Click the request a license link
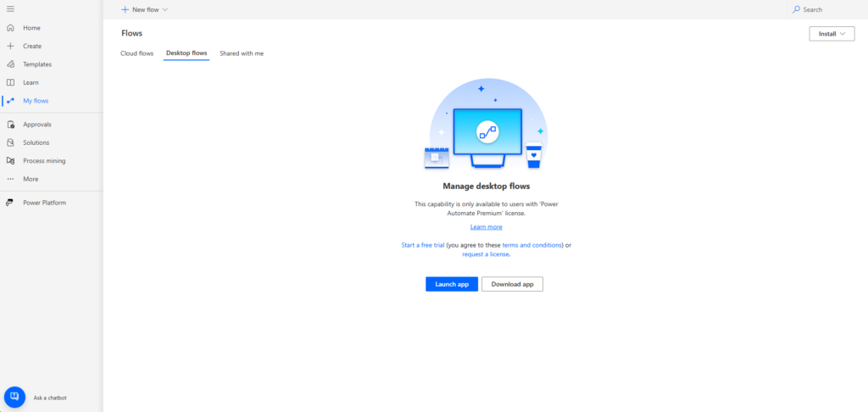 click(x=485, y=254)
